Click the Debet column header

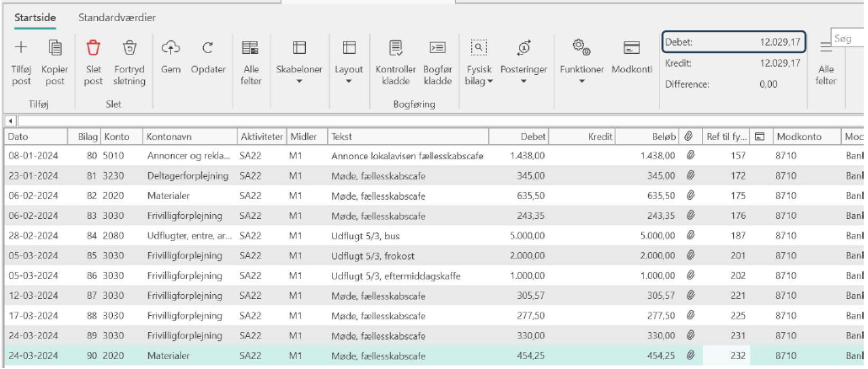coord(518,136)
